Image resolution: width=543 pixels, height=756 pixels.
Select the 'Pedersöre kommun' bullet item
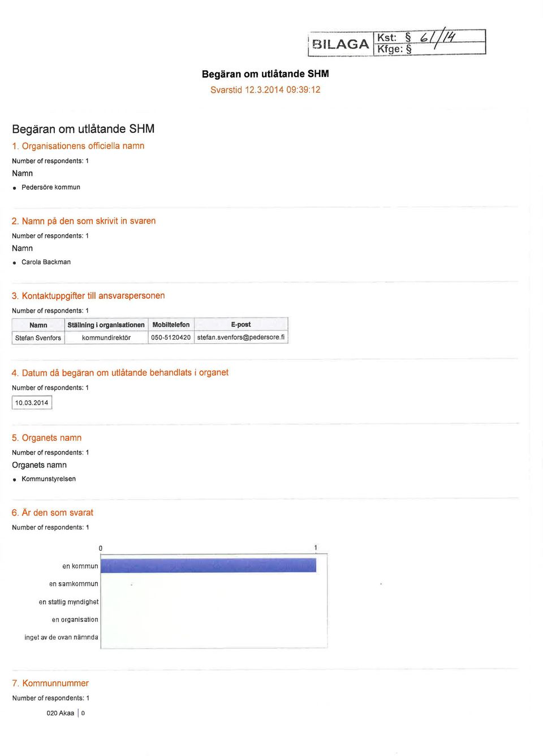51,187
